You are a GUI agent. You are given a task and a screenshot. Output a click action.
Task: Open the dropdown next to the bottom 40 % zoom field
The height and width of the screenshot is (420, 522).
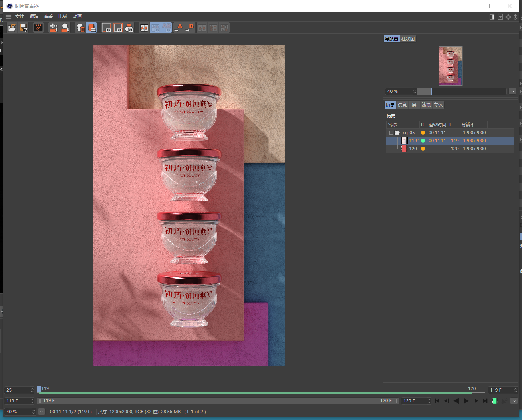(42, 412)
